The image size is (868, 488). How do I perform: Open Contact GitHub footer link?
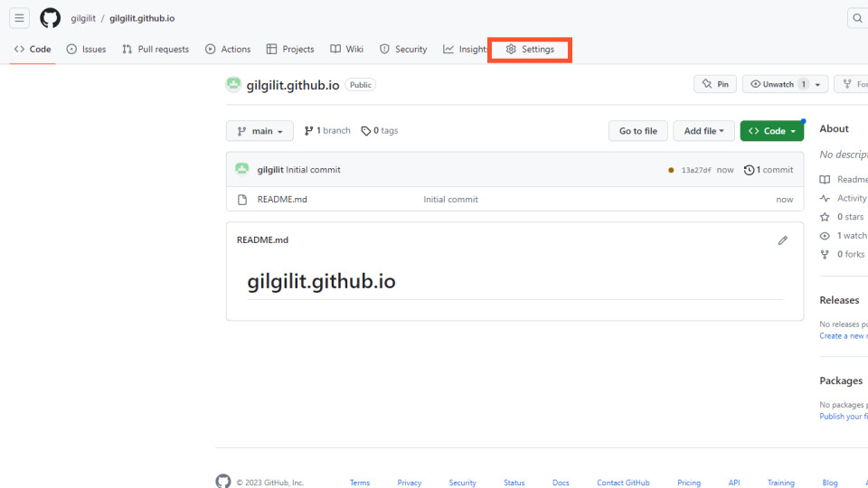623,483
